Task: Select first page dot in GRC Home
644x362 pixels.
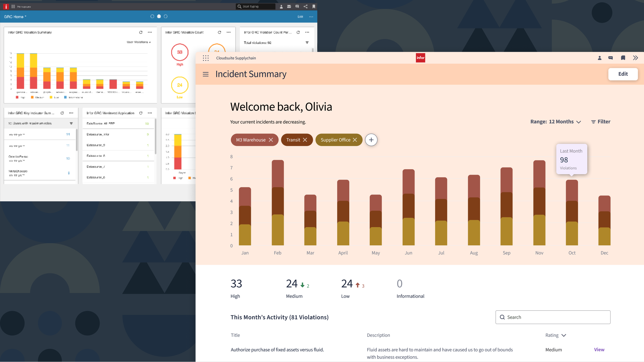Action: tap(152, 16)
